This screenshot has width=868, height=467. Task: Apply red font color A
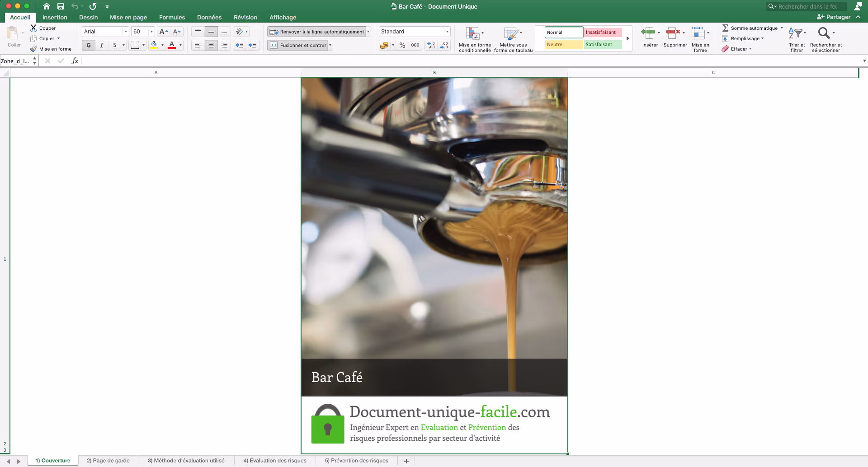pyautogui.click(x=172, y=45)
